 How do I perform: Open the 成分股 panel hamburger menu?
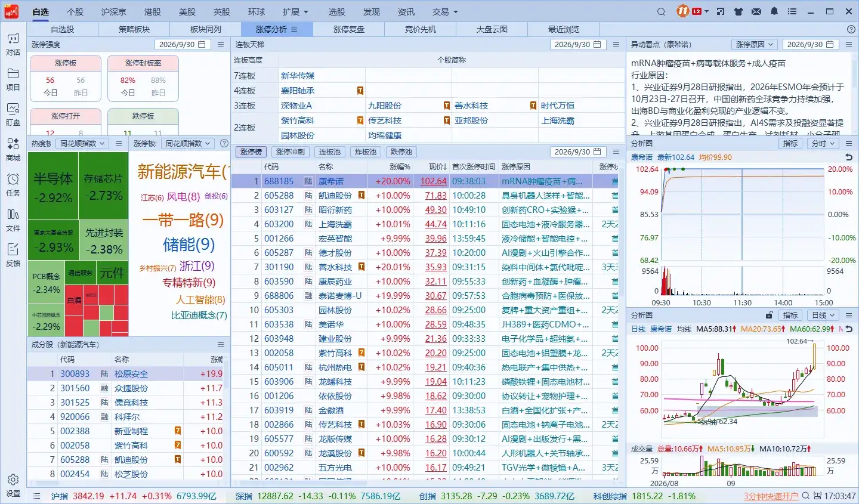[221, 345]
